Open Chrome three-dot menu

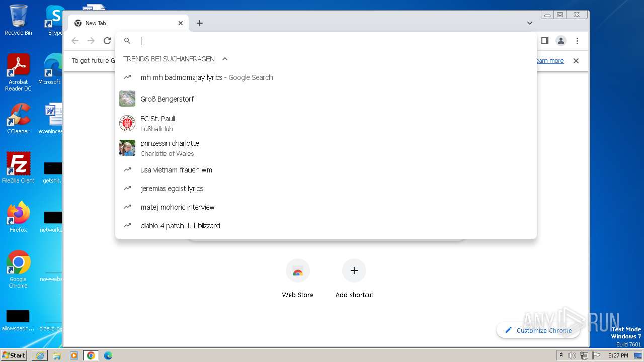577,41
